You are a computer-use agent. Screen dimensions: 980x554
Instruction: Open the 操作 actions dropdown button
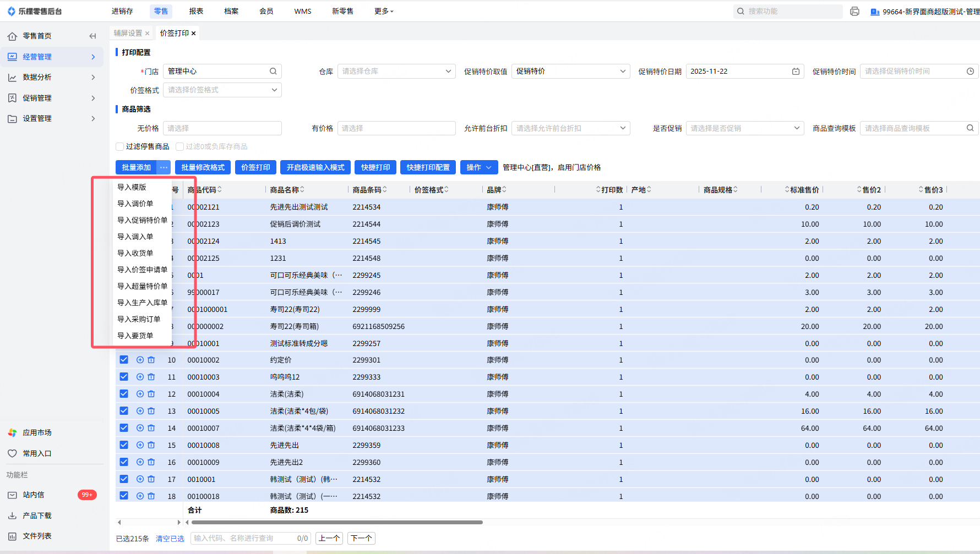click(478, 168)
